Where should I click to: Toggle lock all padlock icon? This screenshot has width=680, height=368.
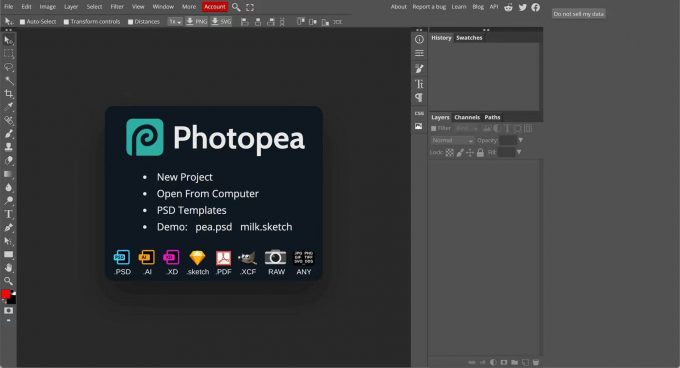(480, 153)
